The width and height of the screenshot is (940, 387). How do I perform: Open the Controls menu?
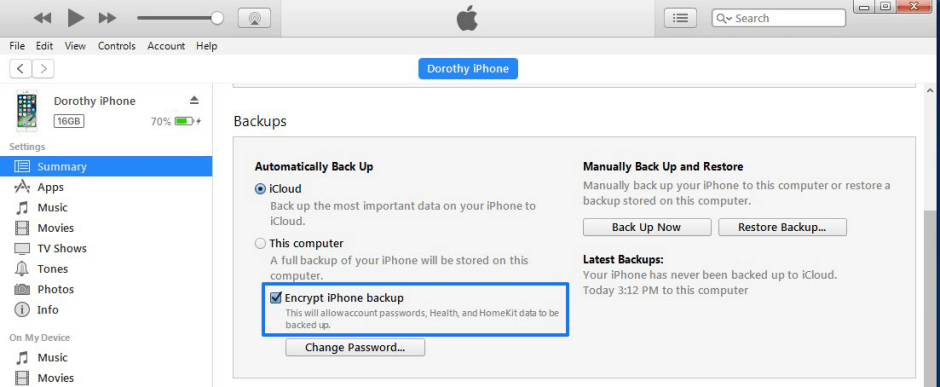coord(117,46)
